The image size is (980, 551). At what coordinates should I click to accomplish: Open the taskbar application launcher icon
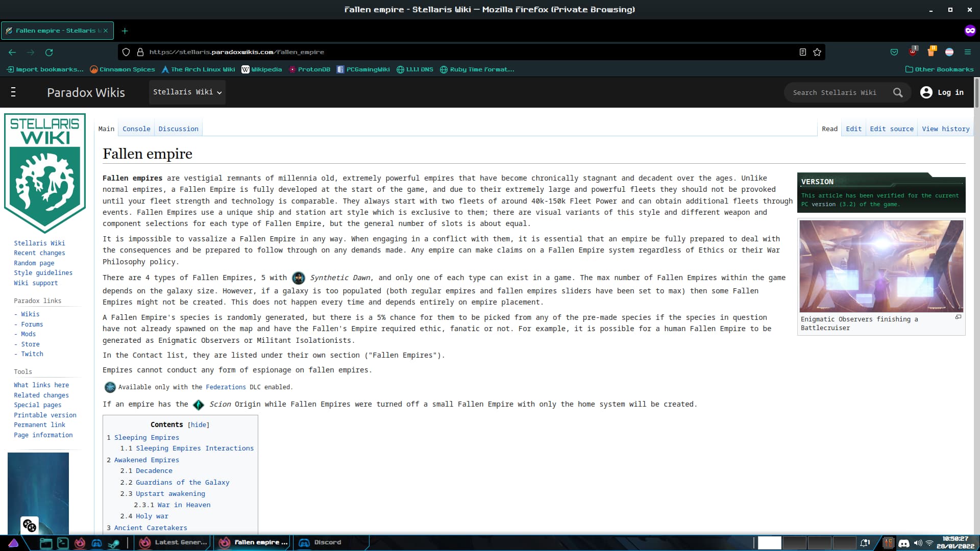point(13,543)
